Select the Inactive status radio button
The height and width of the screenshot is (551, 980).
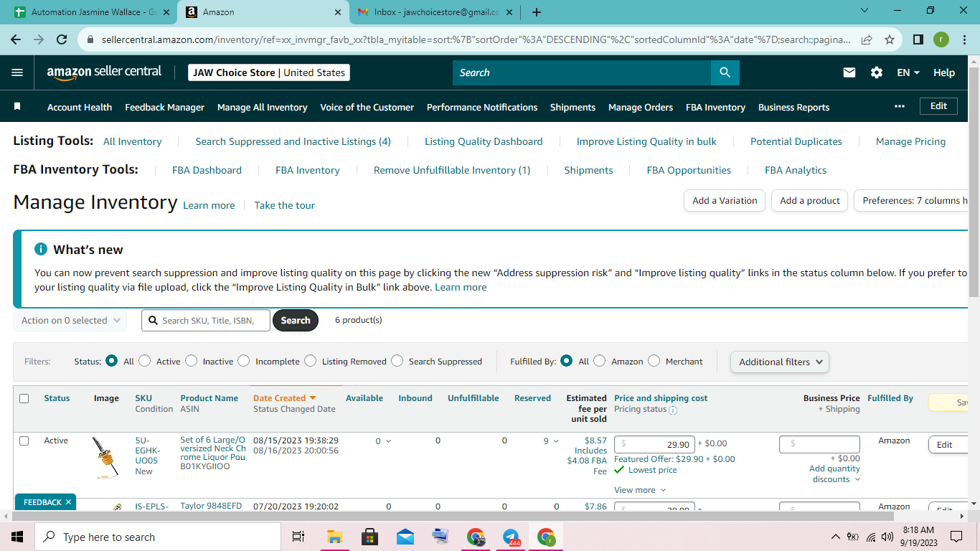tap(191, 361)
